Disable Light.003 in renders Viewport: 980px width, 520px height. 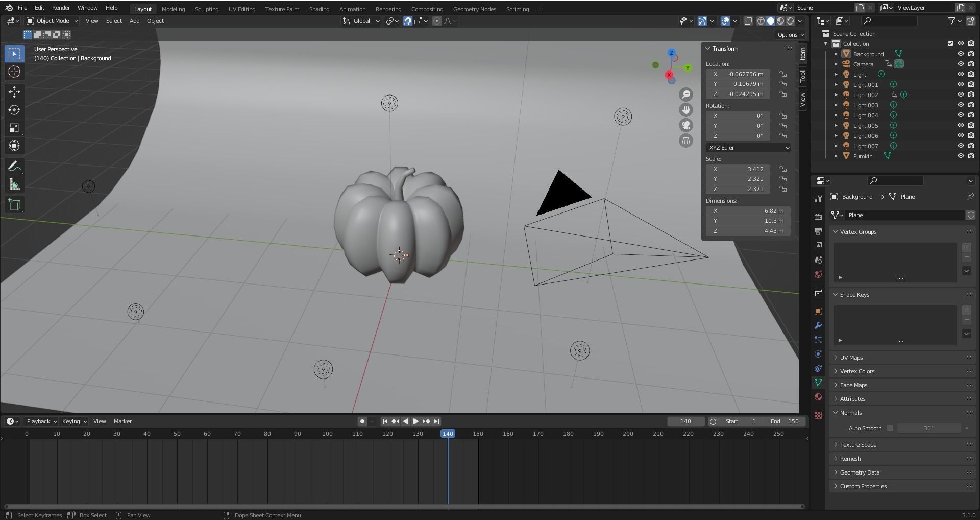(971, 105)
